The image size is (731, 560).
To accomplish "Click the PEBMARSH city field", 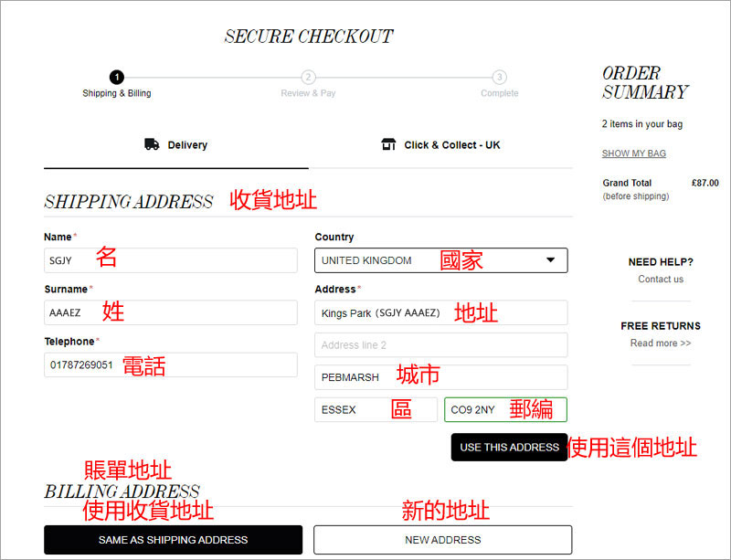I will [x=440, y=377].
